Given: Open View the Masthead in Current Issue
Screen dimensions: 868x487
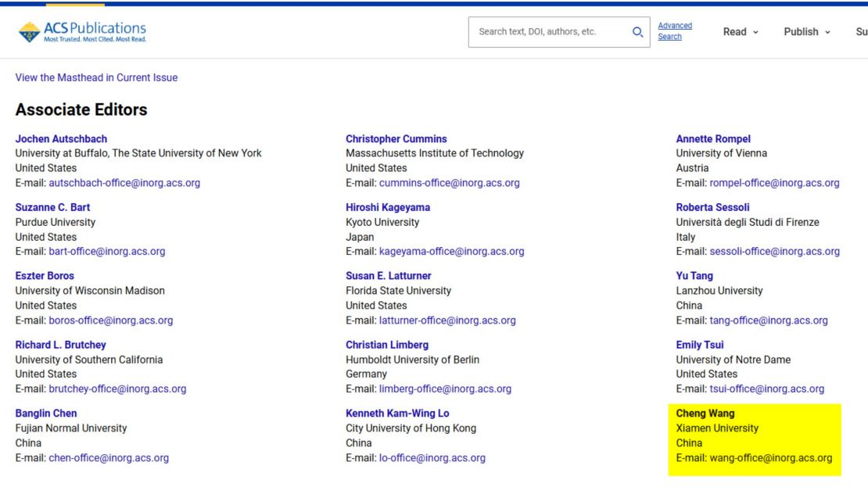Looking at the screenshot, I should click(96, 77).
